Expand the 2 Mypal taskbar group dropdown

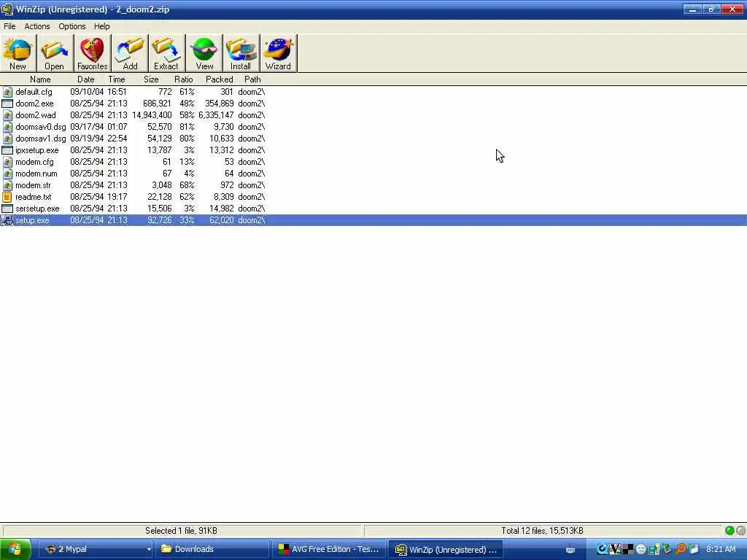[x=149, y=550]
